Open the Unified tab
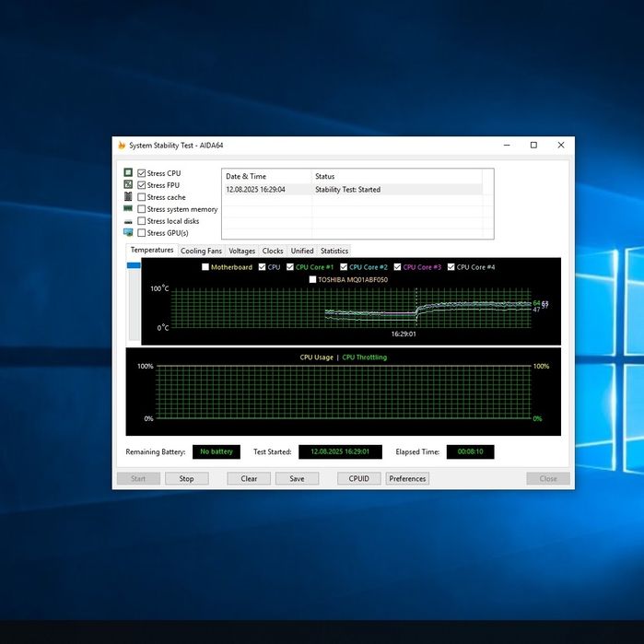 (302, 251)
